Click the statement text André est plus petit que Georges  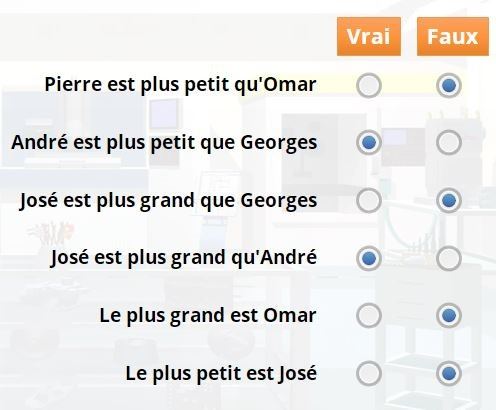click(x=164, y=143)
